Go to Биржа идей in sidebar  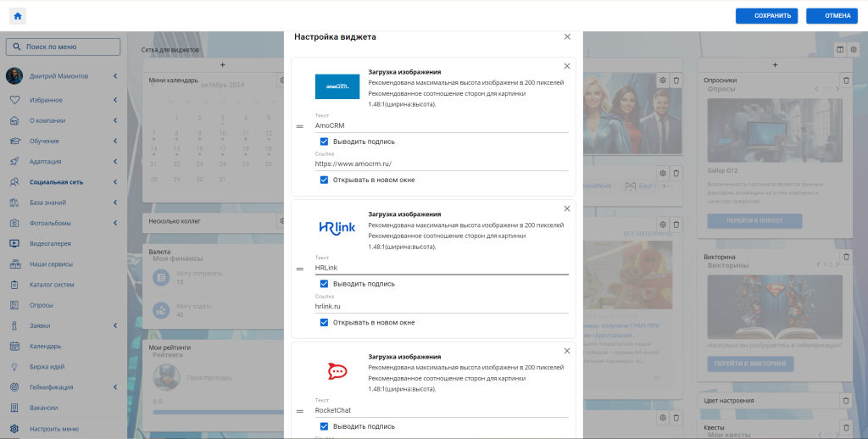coord(47,366)
